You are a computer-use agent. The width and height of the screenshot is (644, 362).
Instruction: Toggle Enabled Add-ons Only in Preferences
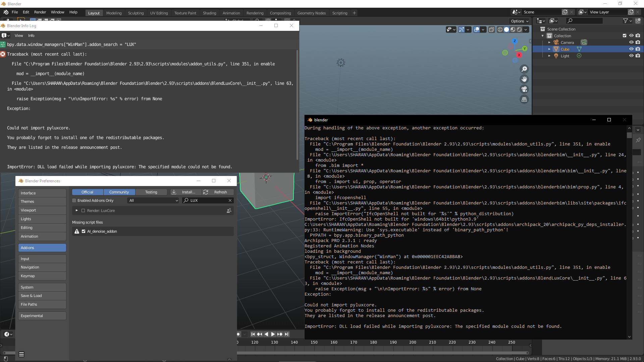[74, 200]
